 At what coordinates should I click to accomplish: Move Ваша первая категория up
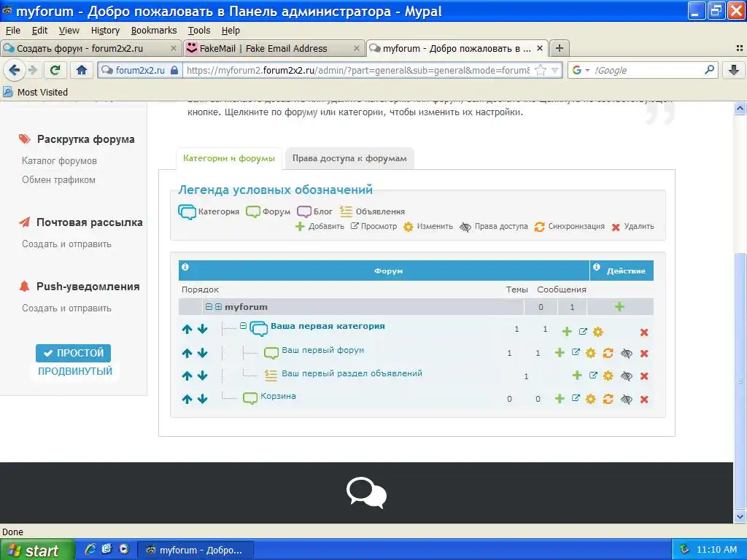[x=187, y=329]
